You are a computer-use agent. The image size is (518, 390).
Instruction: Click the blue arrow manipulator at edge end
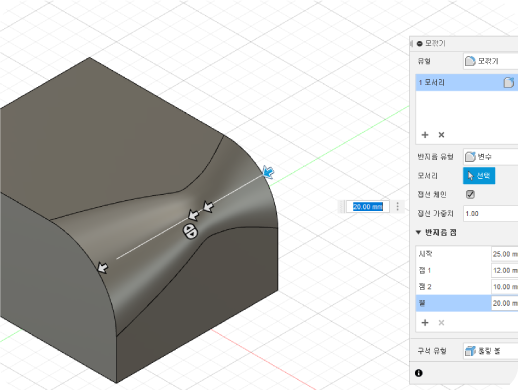click(x=268, y=172)
